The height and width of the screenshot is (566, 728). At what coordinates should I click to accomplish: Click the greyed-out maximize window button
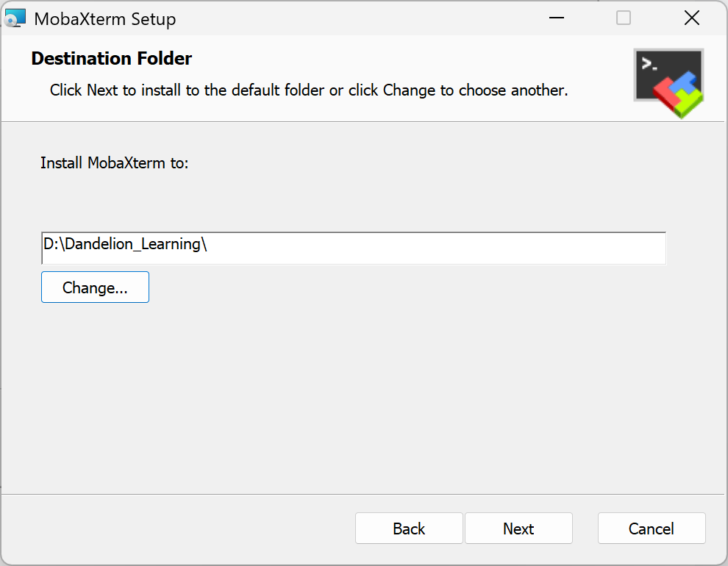(623, 18)
